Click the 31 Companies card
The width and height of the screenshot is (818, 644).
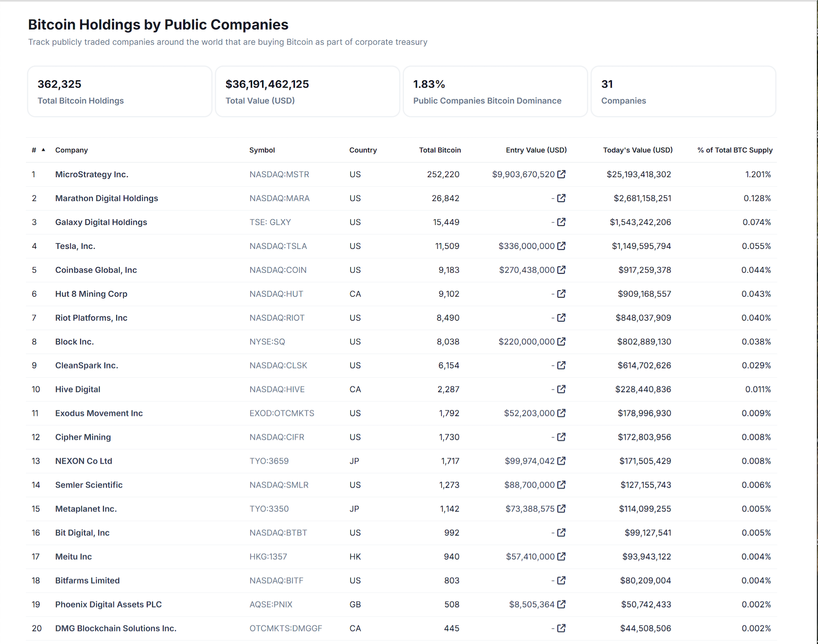[x=683, y=91]
